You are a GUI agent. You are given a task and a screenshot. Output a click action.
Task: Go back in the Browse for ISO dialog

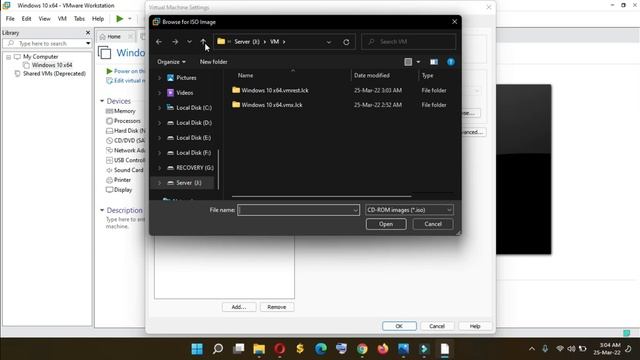tap(159, 42)
